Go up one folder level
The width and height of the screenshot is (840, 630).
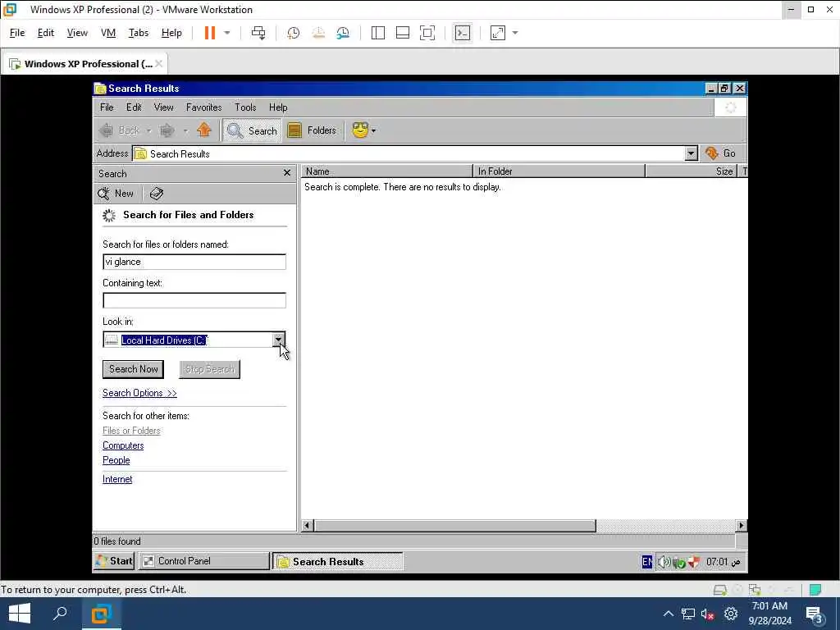[x=204, y=130]
